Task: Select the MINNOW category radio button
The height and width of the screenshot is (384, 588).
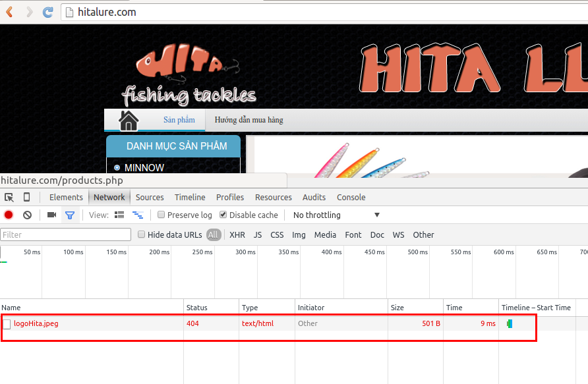Action: coord(117,167)
